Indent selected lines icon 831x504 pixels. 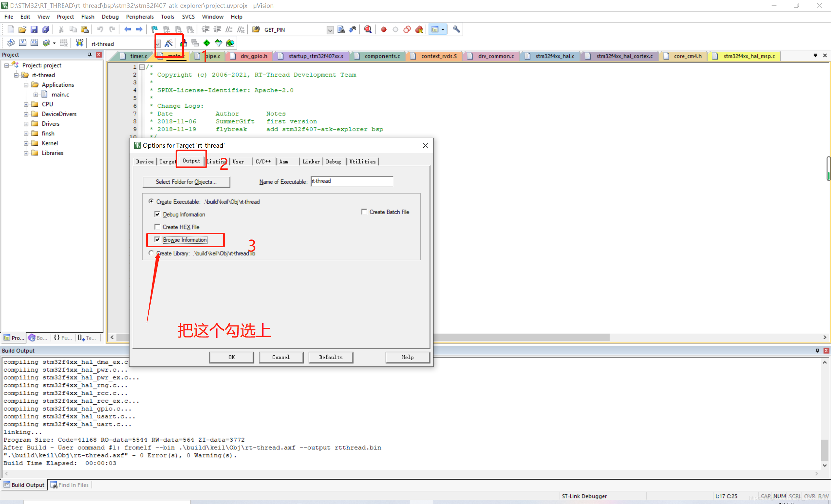205,29
